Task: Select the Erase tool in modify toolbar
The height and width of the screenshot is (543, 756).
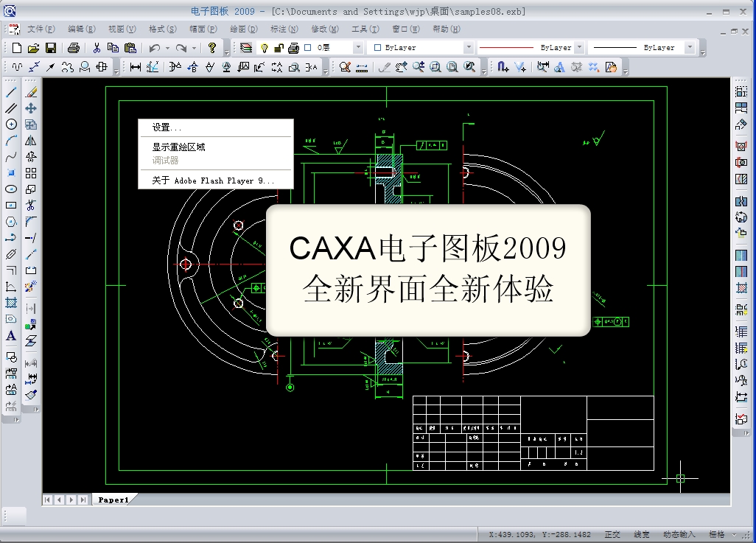Action: click(31, 91)
